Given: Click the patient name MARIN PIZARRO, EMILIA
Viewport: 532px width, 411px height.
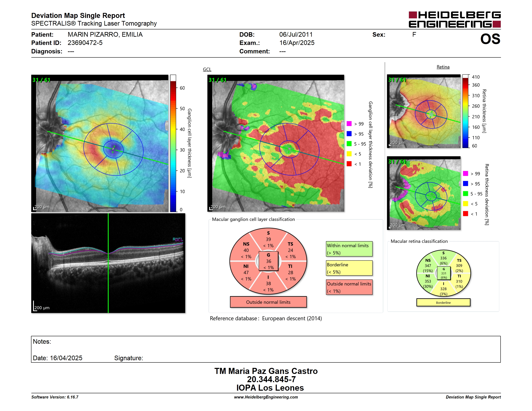Looking at the screenshot, I should (x=105, y=35).
